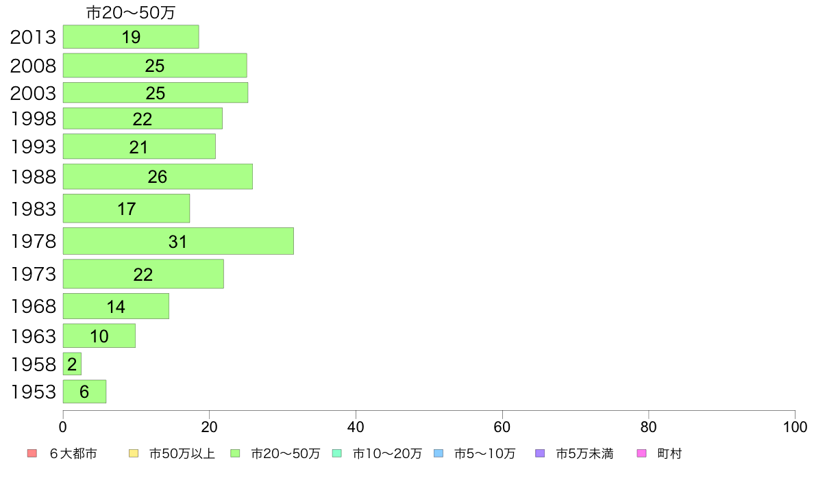Click the 2008 year axis label

[33, 66]
